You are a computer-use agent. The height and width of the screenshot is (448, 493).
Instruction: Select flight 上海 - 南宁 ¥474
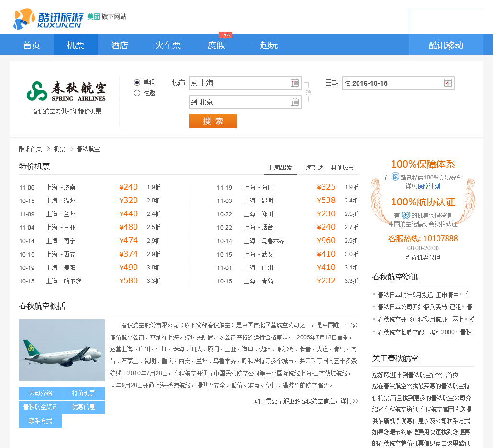point(90,241)
